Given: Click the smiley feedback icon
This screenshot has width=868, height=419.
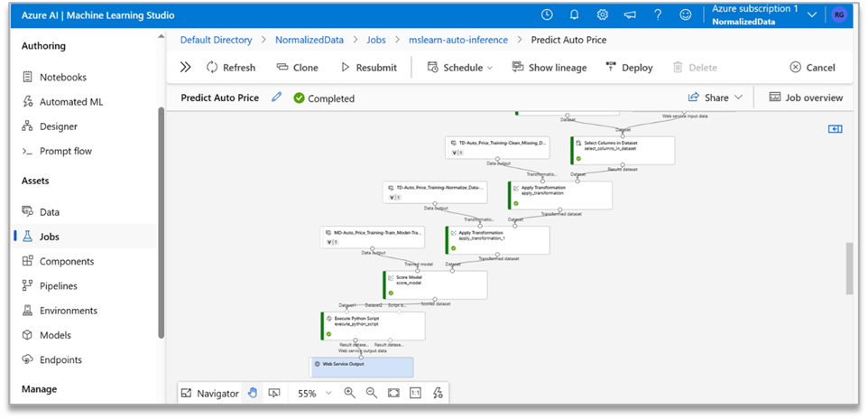Looking at the screenshot, I should click(686, 15).
